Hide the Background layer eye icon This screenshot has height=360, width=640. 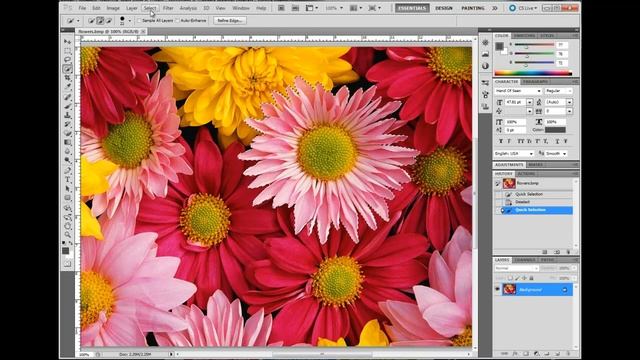(x=497, y=289)
